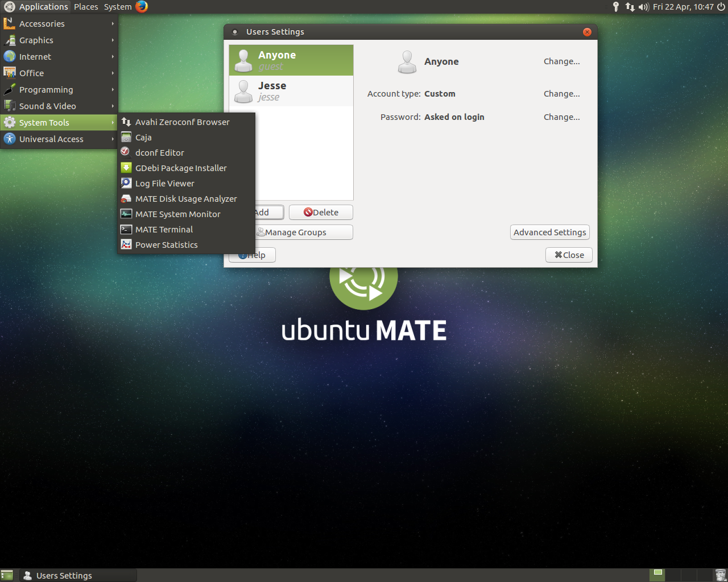Screen dimensions: 728x582
Task: Change the password setting
Action: 562,117
